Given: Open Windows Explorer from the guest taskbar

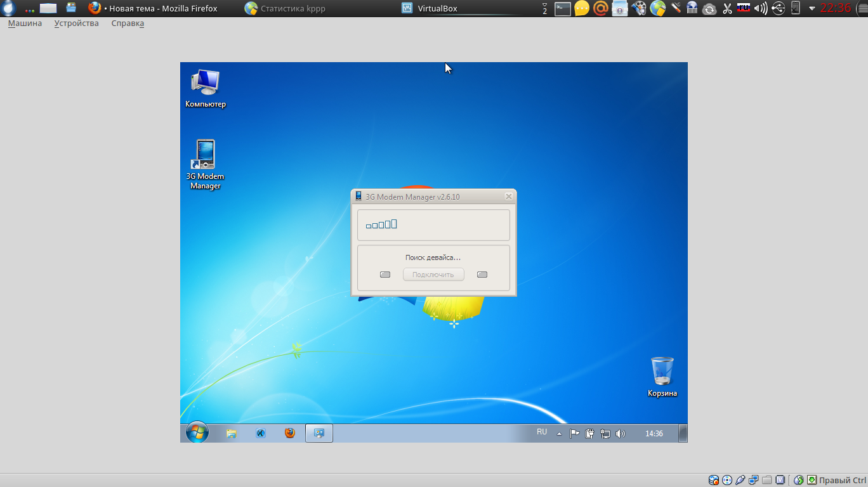Looking at the screenshot, I should point(232,433).
